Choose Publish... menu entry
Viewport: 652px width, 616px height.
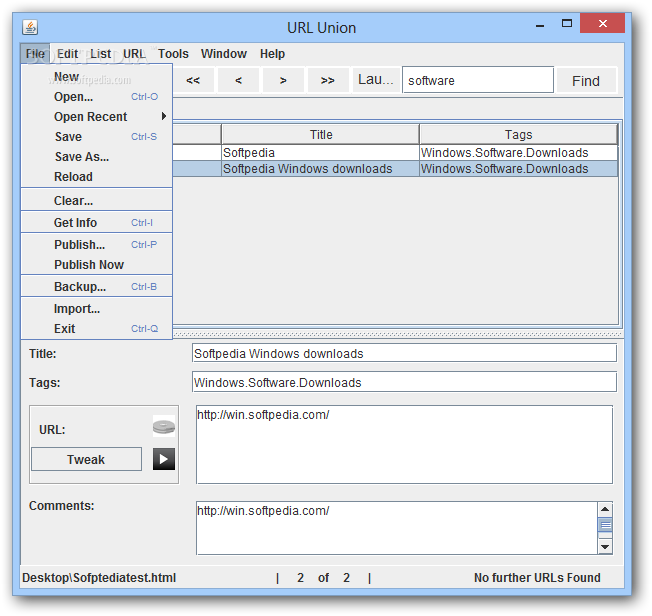pos(96,245)
